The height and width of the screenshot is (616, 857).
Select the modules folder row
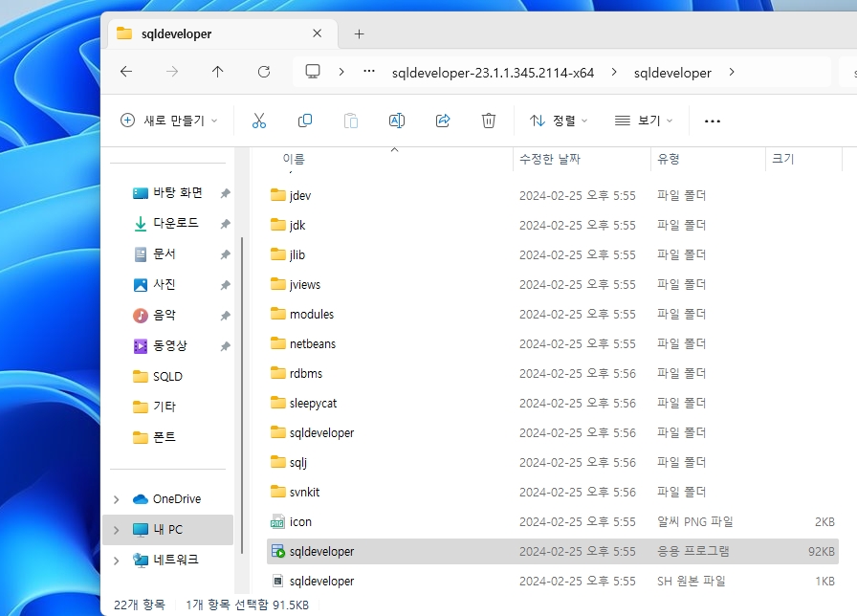553,315
